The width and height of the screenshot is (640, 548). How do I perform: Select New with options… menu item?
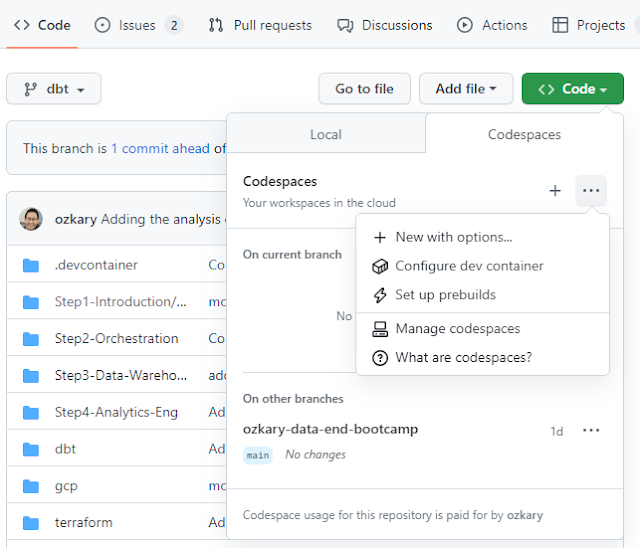click(x=482, y=237)
